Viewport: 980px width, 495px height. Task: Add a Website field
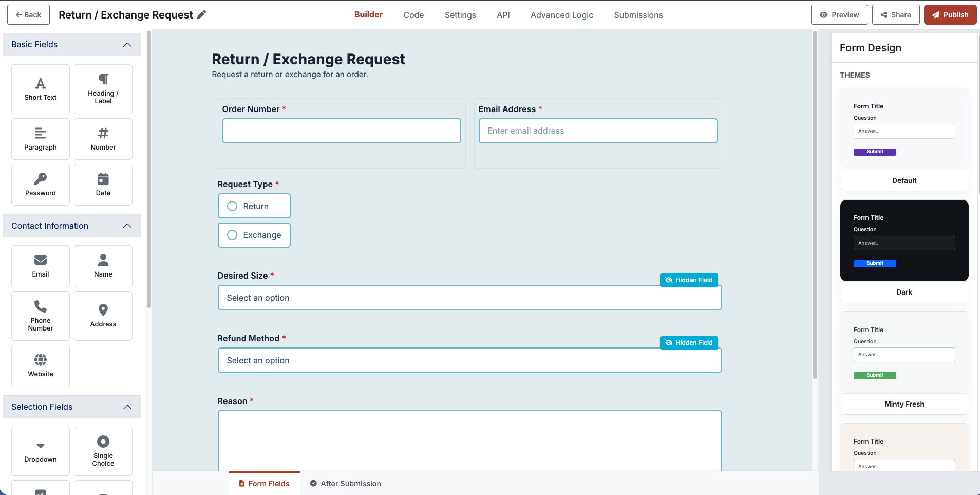40,365
